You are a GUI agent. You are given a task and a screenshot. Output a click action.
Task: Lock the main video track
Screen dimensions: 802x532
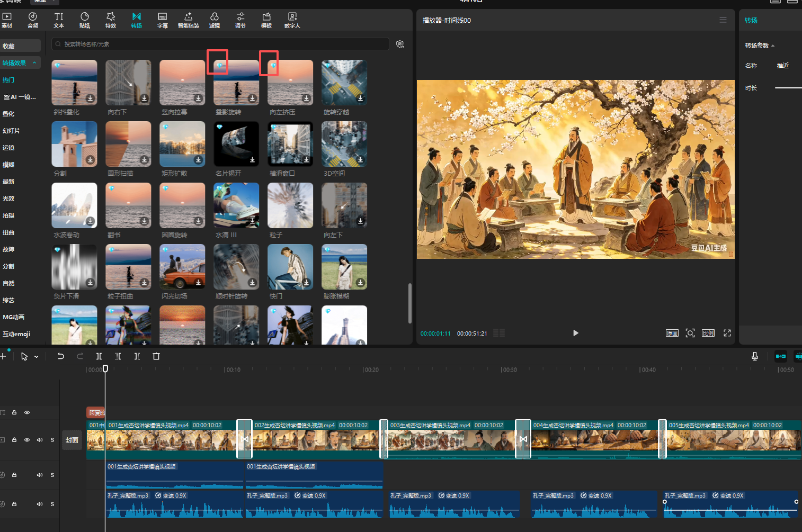(14, 440)
